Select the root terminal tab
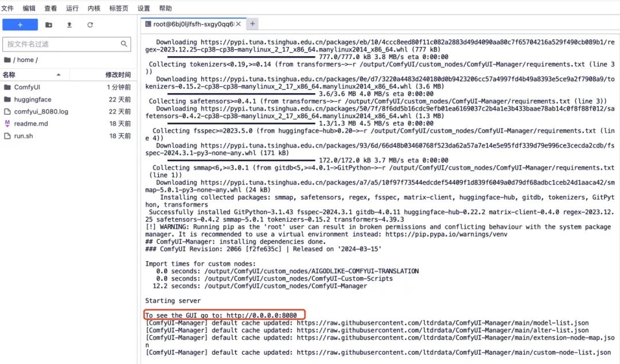The height and width of the screenshot is (364, 620). tap(193, 24)
